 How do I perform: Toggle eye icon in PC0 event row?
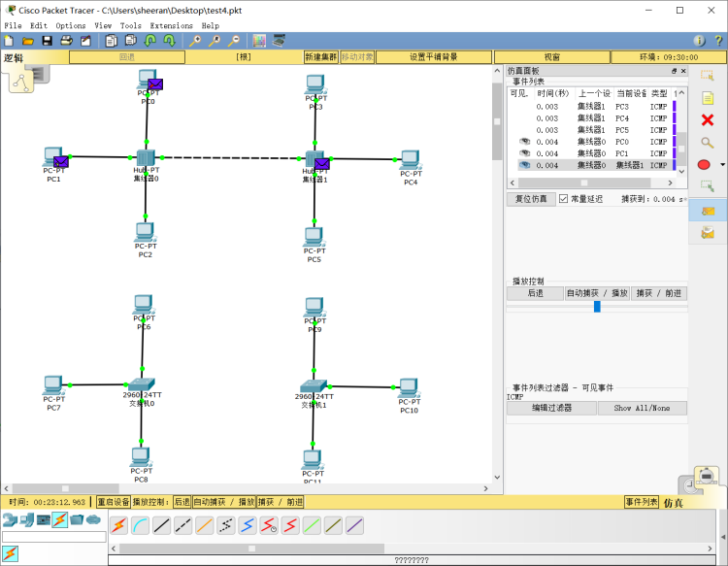coord(524,141)
